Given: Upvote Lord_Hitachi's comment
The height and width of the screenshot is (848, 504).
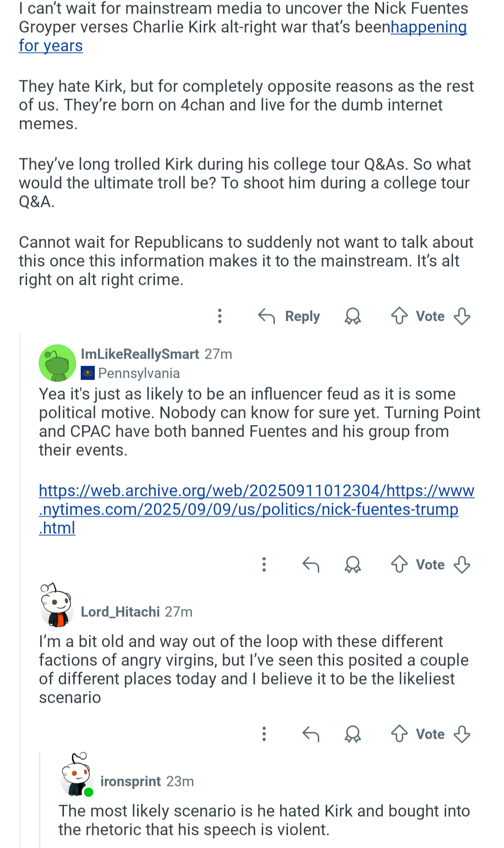Looking at the screenshot, I should [x=399, y=734].
